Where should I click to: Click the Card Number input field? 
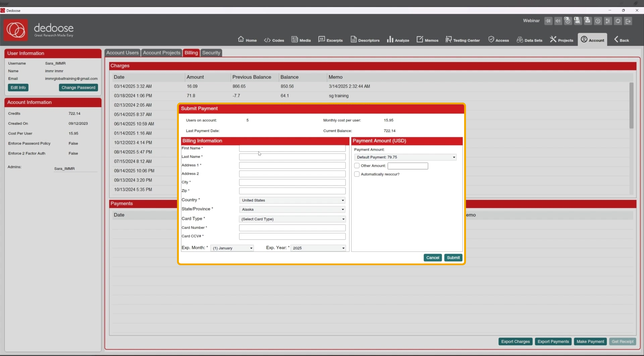click(292, 228)
